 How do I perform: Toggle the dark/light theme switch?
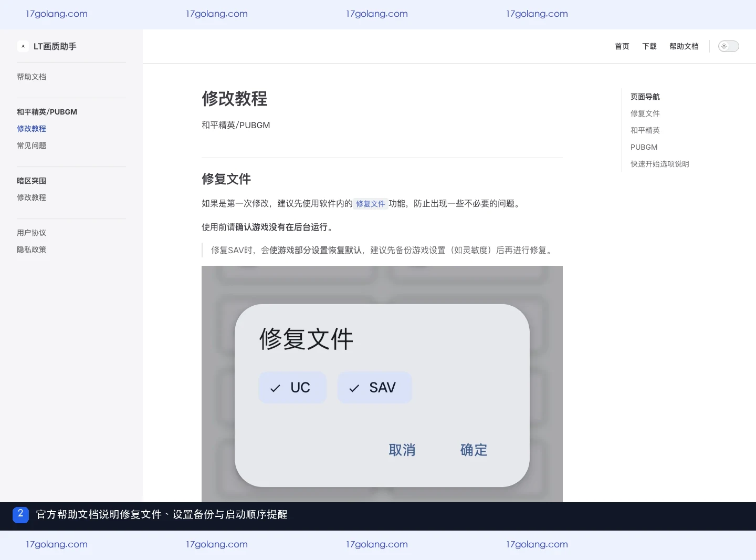pyautogui.click(x=728, y=46)
